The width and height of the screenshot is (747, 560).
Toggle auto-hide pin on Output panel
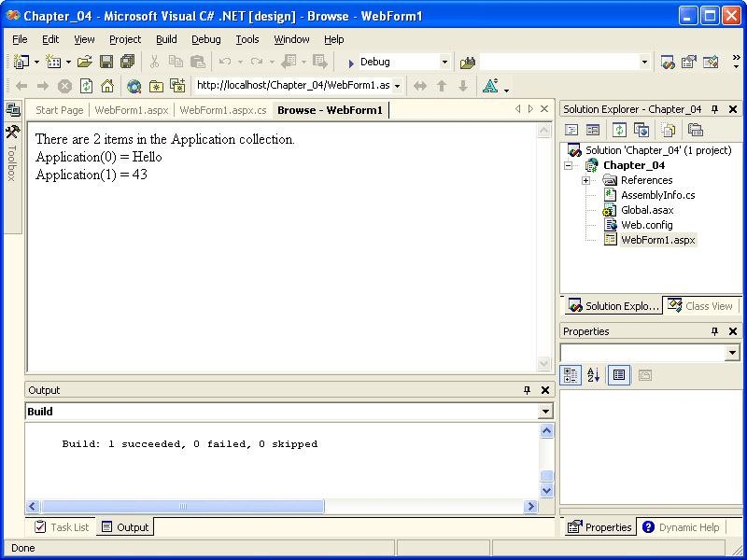pyautogui.click(x=529, y=390)
